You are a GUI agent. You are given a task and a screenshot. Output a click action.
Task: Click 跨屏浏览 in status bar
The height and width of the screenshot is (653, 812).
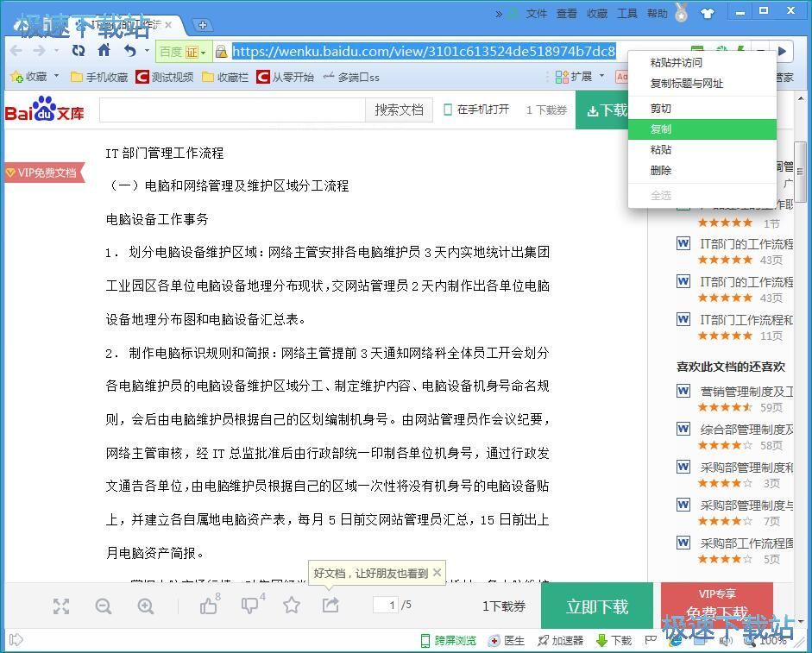(449, 641)
